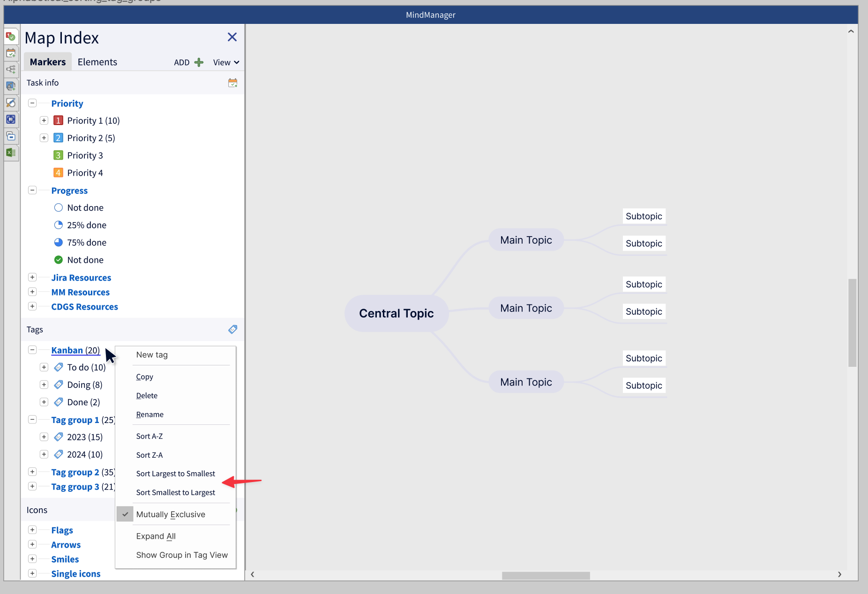This screenshot has width=868, height=594.
Task: Toggle the Mutually Exclusive option
Action: point(171,514)
